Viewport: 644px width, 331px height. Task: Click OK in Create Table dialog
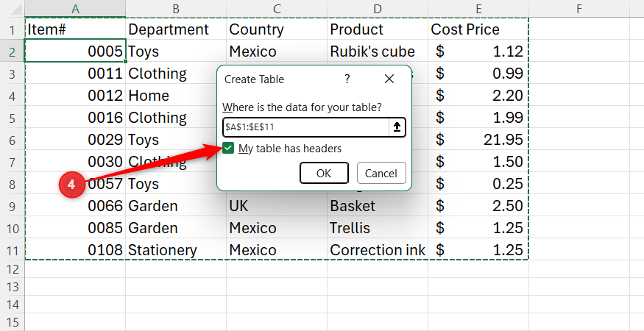coord(324,173)
